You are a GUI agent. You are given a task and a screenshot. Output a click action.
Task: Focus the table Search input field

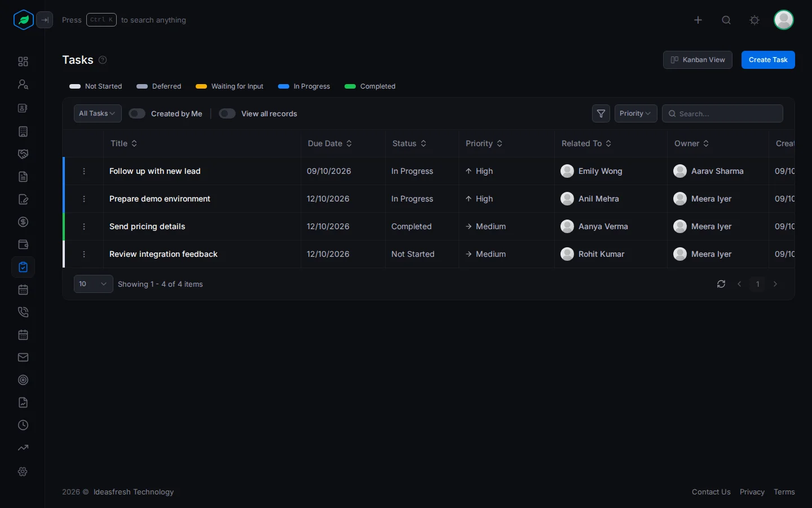pyautogui.click(x=722, y=113)
